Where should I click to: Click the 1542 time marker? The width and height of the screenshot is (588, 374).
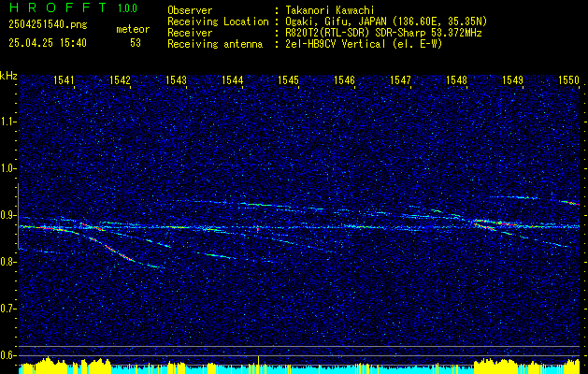click(x=120, y=79)
